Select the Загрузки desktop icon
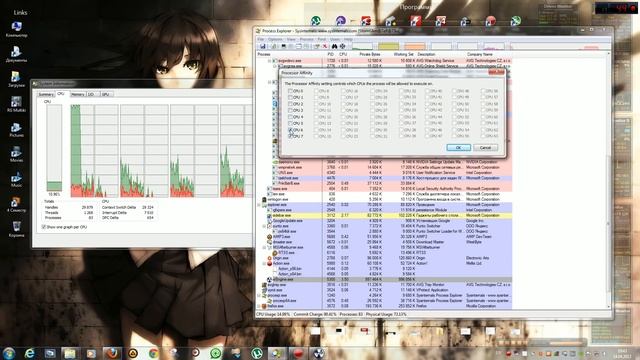This screenshot has width=640, height=360. click(16, 80)
